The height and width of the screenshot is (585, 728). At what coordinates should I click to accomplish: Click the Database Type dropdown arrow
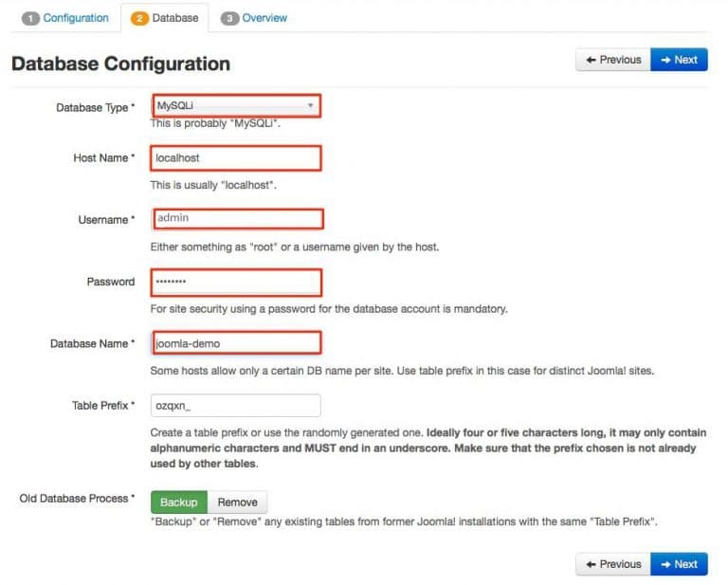pos(310,105)
